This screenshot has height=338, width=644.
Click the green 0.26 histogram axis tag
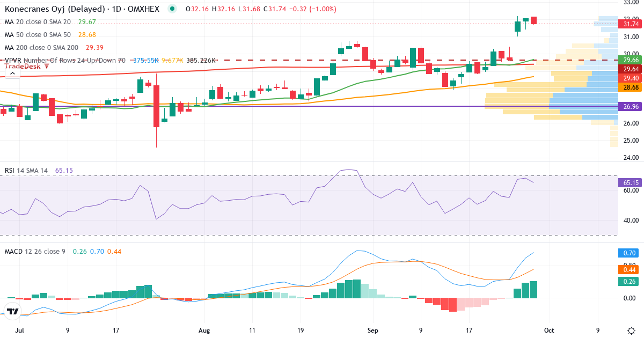[630, 281]
